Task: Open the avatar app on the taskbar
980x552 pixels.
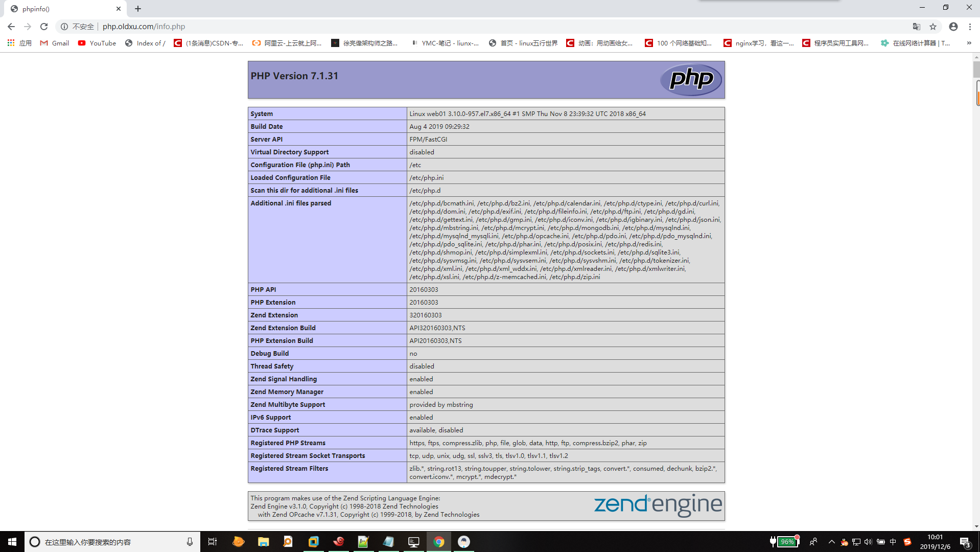Action: click(x=464, y=542)
